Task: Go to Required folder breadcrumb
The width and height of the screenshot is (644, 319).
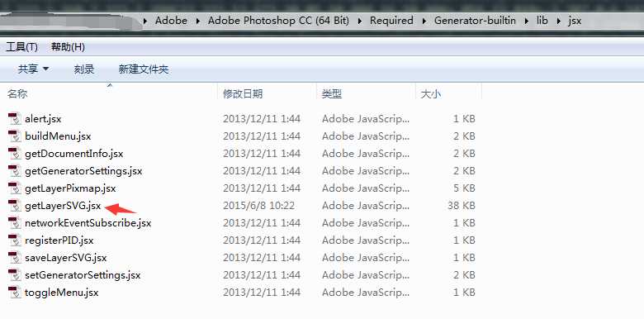Action: pos(391,20)
